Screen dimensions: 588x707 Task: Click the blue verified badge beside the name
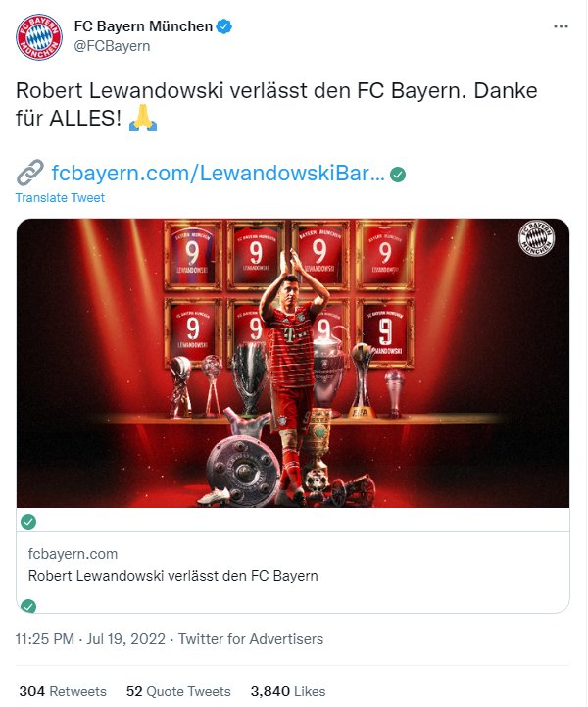pos(224,26)
